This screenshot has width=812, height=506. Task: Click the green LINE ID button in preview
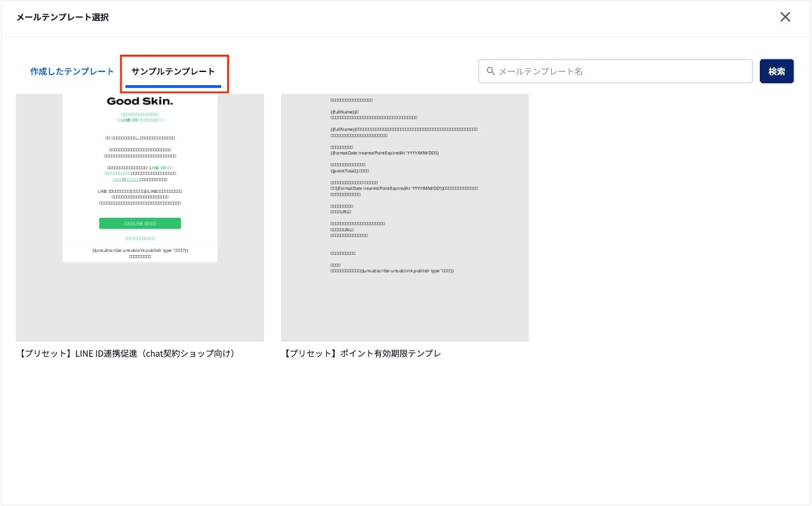click(x=140, y=224)
